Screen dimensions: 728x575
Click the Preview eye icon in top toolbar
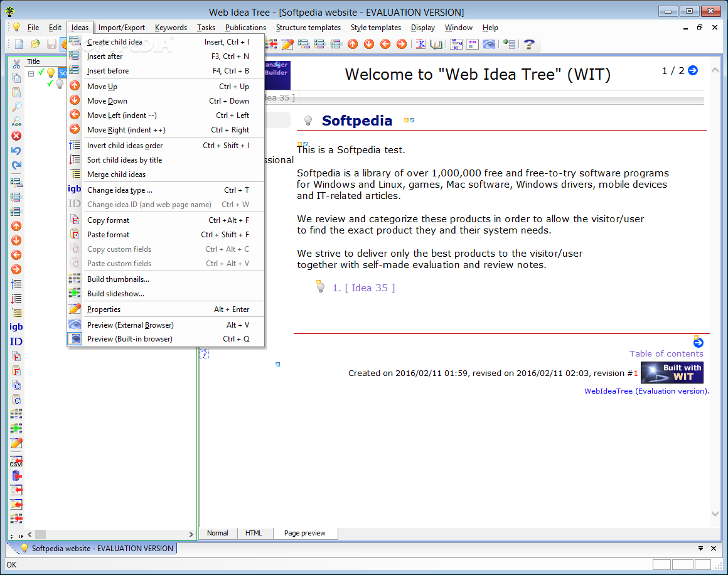pos(489,44)
